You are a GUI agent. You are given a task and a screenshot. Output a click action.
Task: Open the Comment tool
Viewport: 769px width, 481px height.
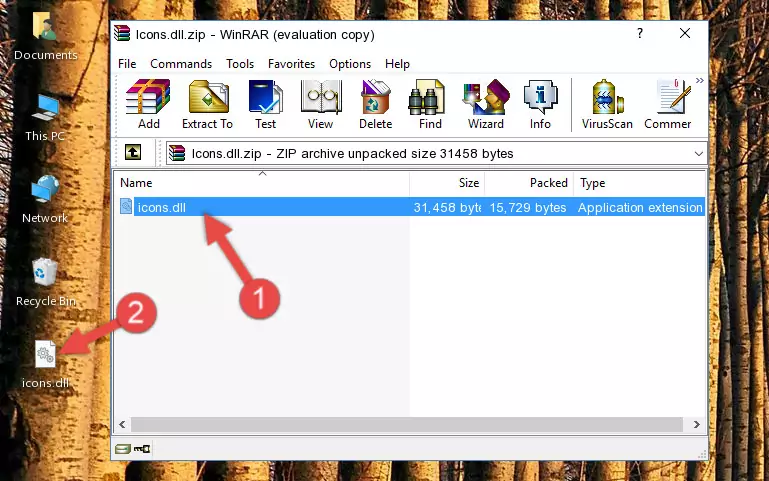[668, 104]
